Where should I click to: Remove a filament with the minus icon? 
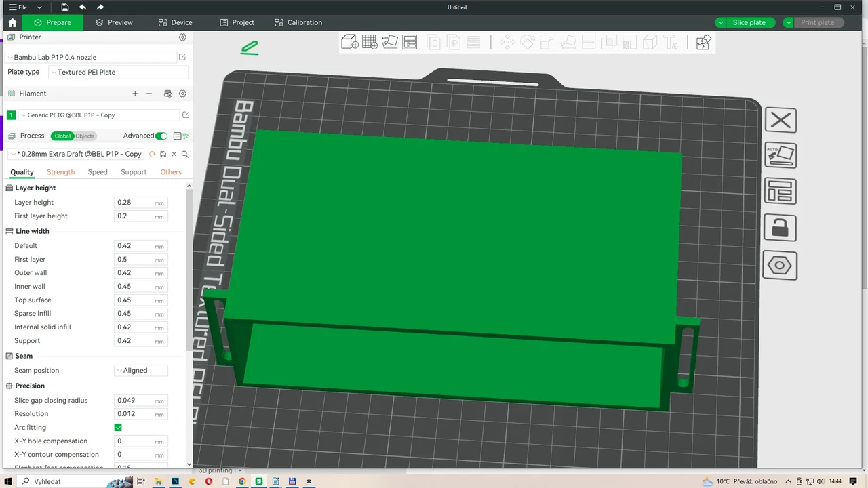pos(149,94)
